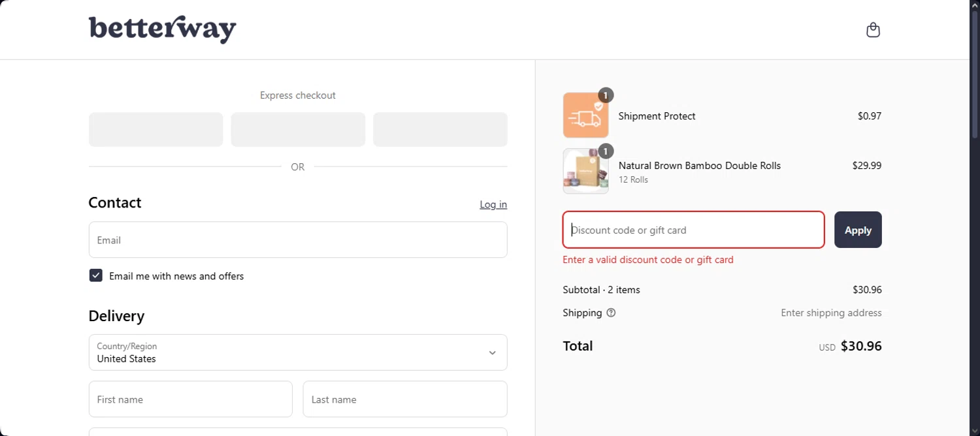Click the Enter shipping address text
Viewport: 980px width, 436px height.
point(831,313)
